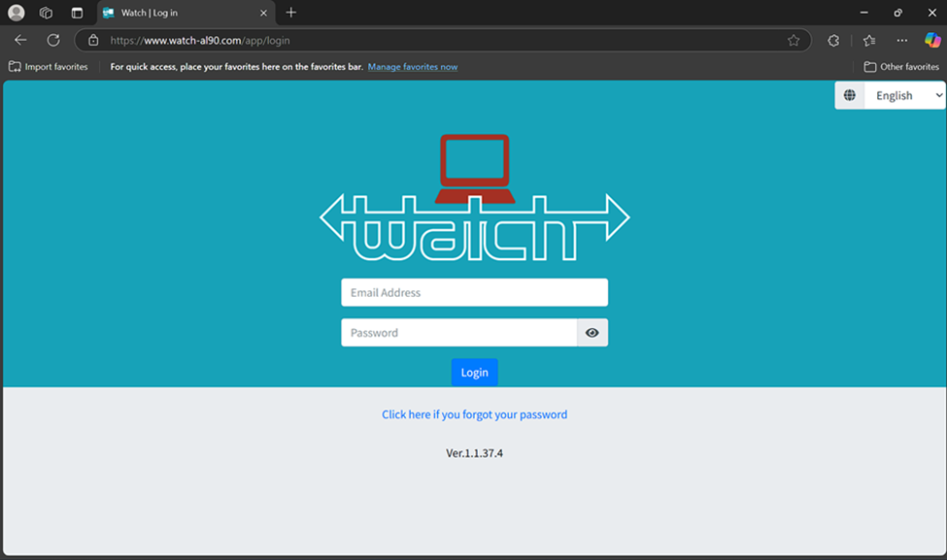The image size is (947, 560).
Task: Open a new tab with plus button
Action: pyautogui.click(x=291, y=13)
